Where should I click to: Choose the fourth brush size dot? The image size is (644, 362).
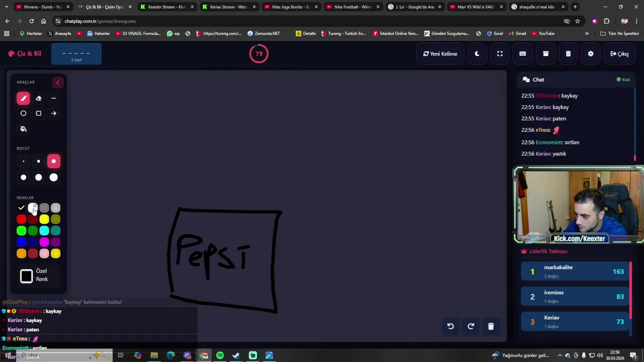pyautogui.click(x=23, y=177)
